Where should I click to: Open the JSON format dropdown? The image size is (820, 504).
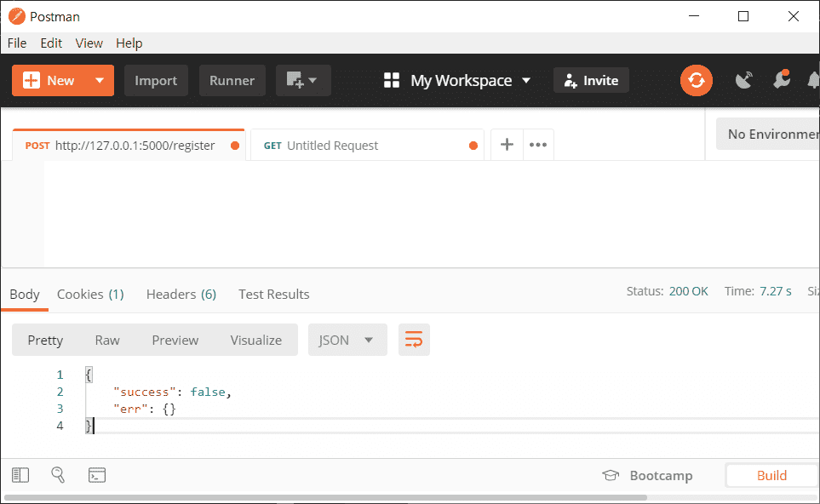click(347, 340)
